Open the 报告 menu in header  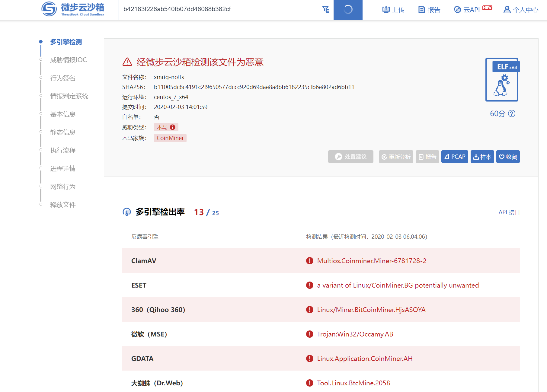[x=429, y=10]
